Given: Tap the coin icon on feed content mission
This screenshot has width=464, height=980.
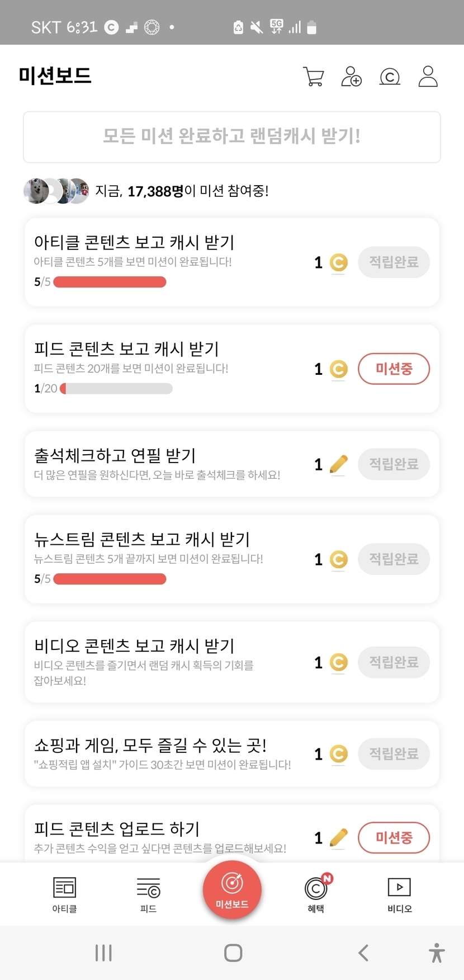Looking at the screenshot, I should 338,369.
